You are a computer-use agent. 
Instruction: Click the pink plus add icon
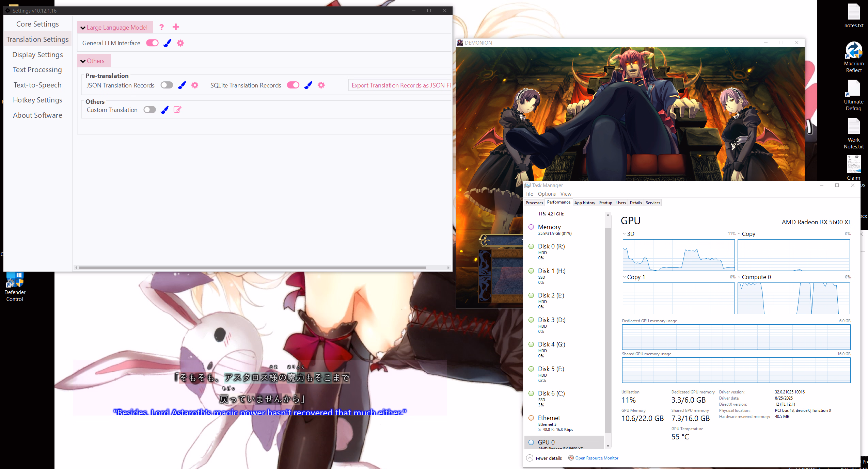click(x=176, y=27)
